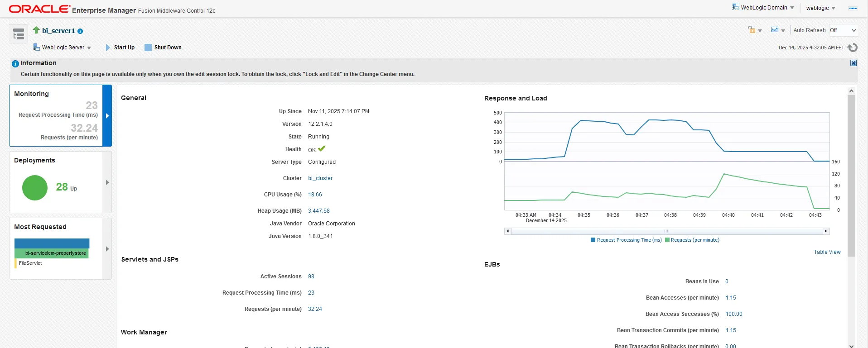Click the refresh page arrow icon
Viewport: 868px width, 348px height.
(852, 48)
